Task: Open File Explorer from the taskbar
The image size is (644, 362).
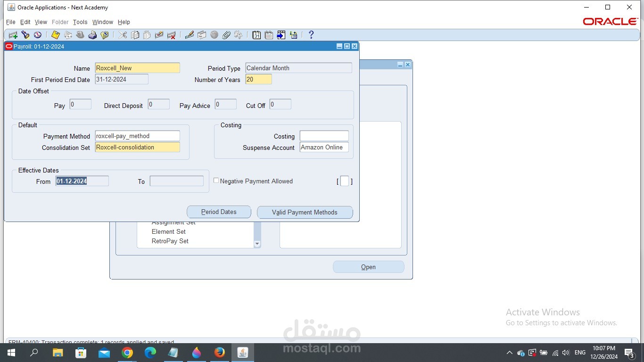Action: pyautogui.click(x=58, y=353)
